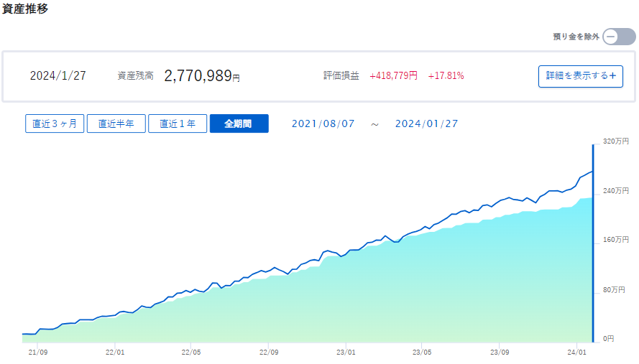Click the plus icon on 詳細を表示する
Viewport: 639px width, 364px height.
tap(612, 75)
